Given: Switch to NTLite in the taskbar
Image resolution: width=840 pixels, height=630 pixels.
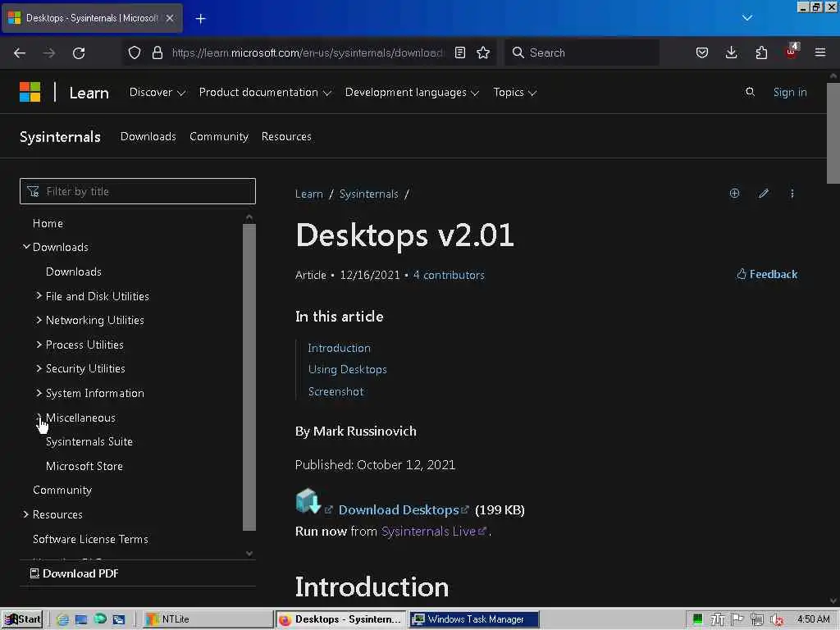Looking at the screenshot, I should point(208,619).
